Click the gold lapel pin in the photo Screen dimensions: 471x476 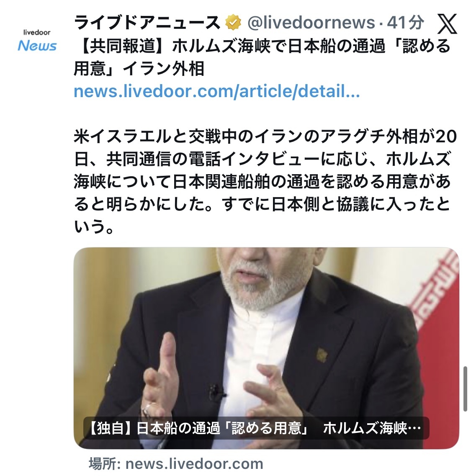[322, 355]
